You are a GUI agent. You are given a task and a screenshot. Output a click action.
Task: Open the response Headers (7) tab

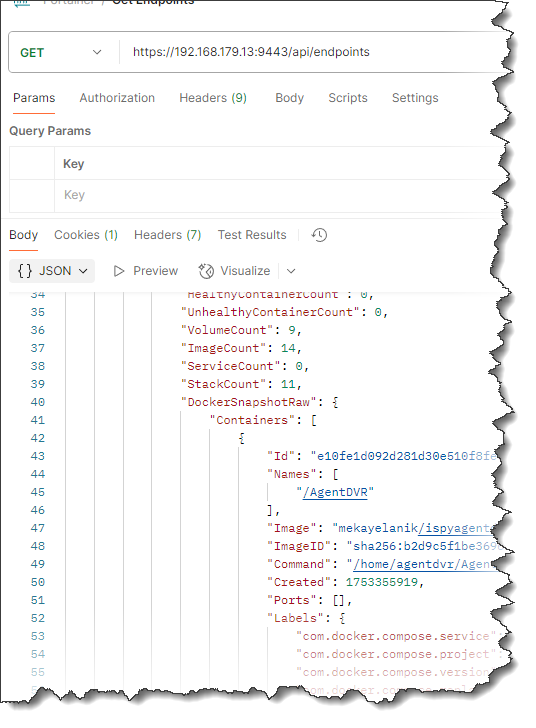pyautogui.click(x=167, y=235)
